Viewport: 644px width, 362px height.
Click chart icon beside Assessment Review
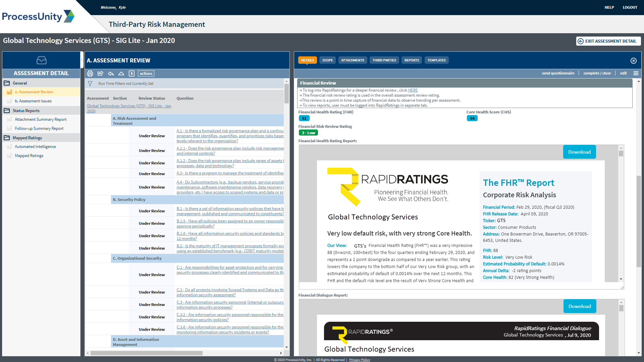pyautogui.click(x=9, y=92)
